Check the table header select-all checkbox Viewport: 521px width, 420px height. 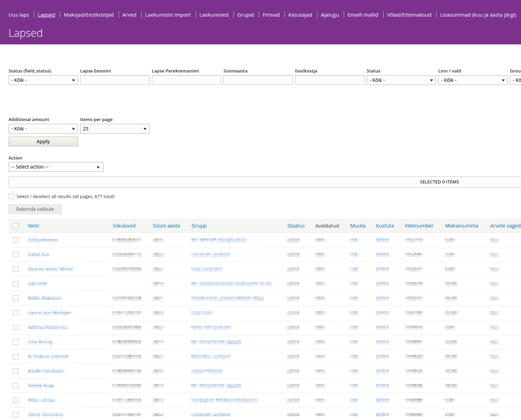pyautogui.click(x=16, y=226)
